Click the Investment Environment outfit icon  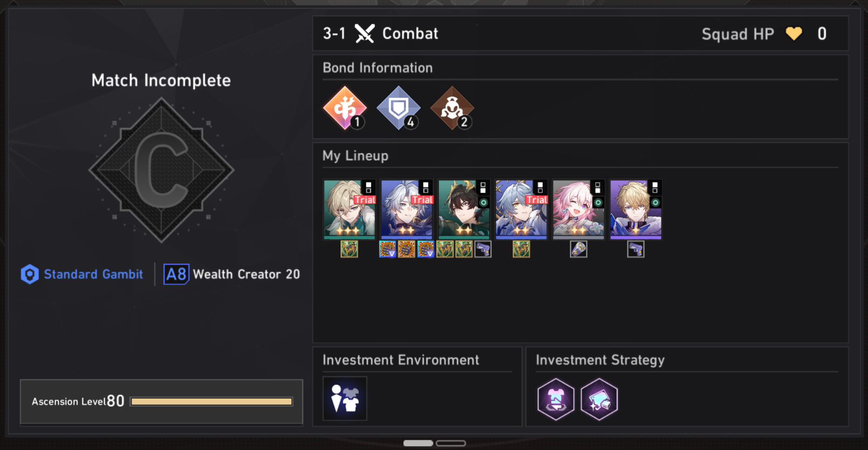(345, 398)
